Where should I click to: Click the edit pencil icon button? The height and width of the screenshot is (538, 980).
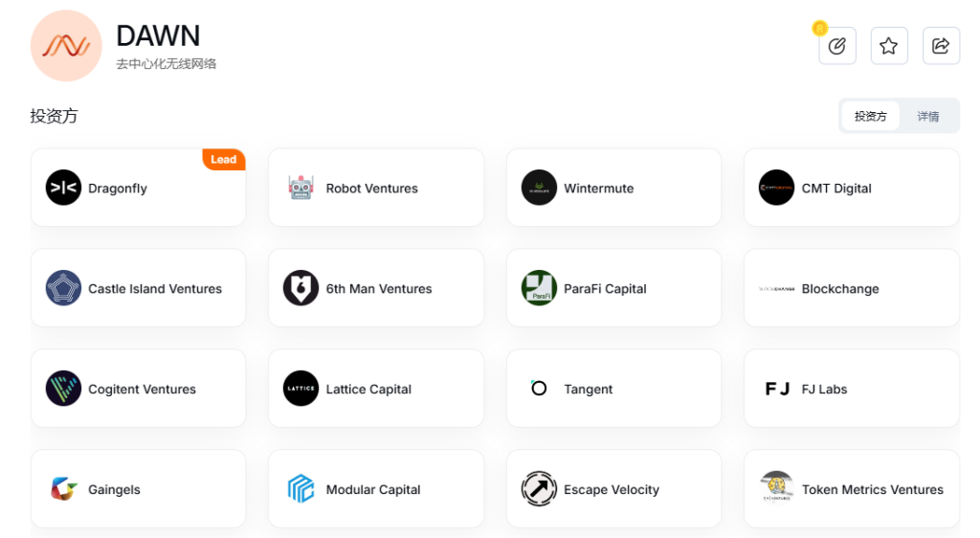point(837,46)
